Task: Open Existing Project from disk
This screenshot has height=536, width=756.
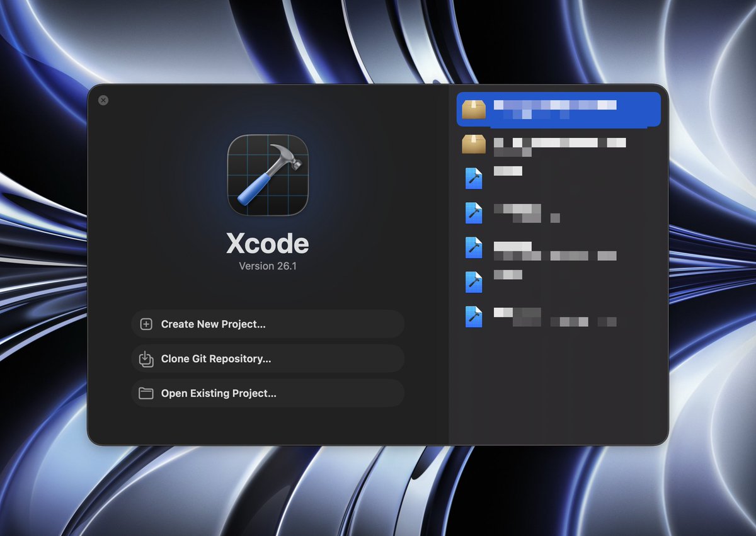Action: [268, 394]
